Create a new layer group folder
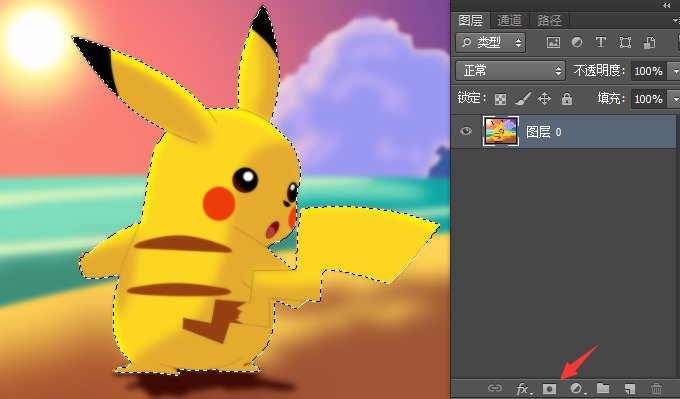680x399 pixels. pyautogui.click(x=603, y=388)
